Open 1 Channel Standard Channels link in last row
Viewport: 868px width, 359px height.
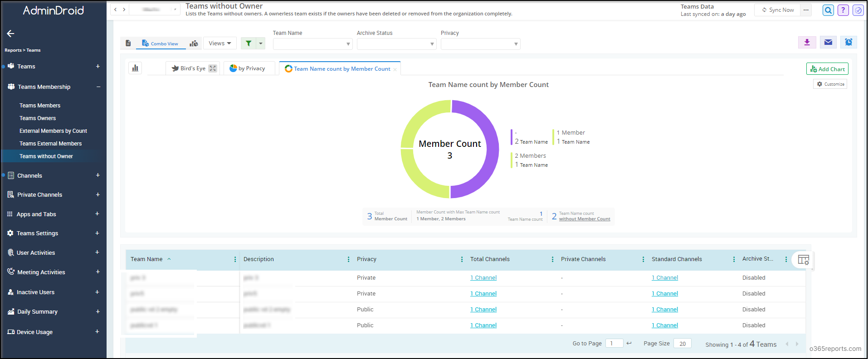(665, 325)
